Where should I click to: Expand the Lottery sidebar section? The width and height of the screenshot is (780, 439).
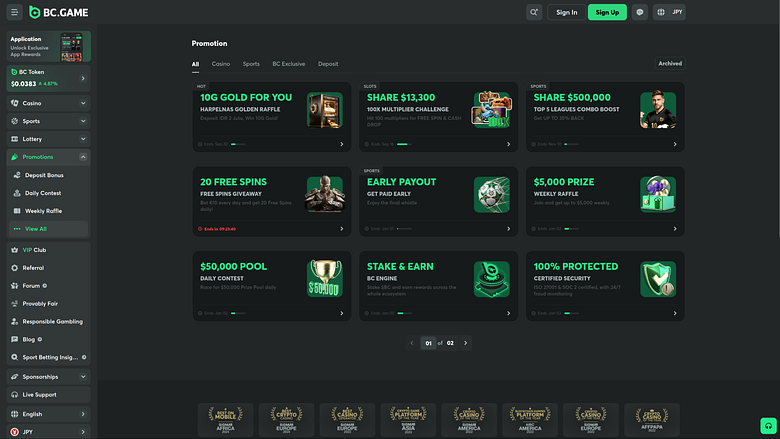click(x=48, y=139)
